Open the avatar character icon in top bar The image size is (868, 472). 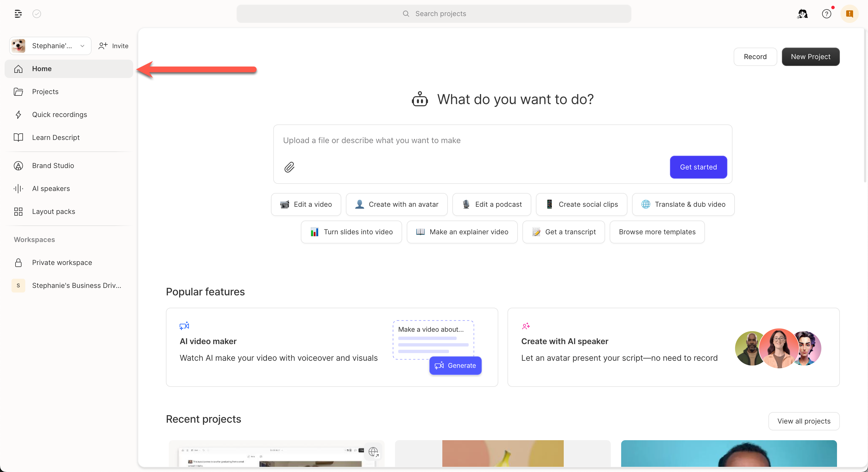pyautogui.click(x=802, y=14)
